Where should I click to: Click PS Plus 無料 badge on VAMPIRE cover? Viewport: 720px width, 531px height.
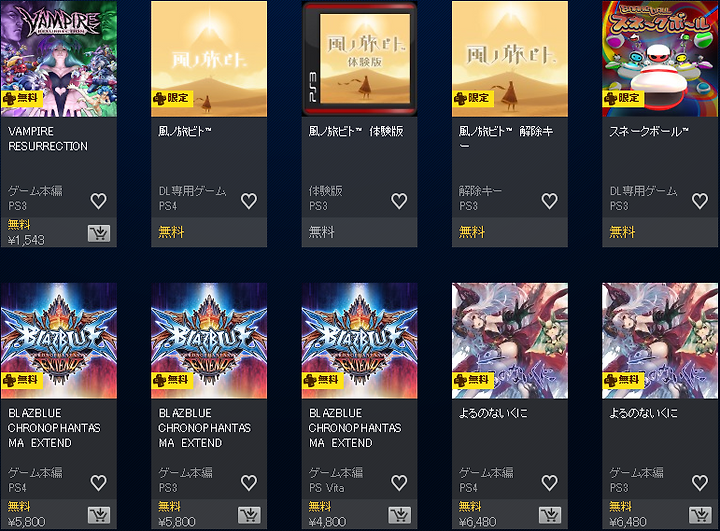pos(22,98)
